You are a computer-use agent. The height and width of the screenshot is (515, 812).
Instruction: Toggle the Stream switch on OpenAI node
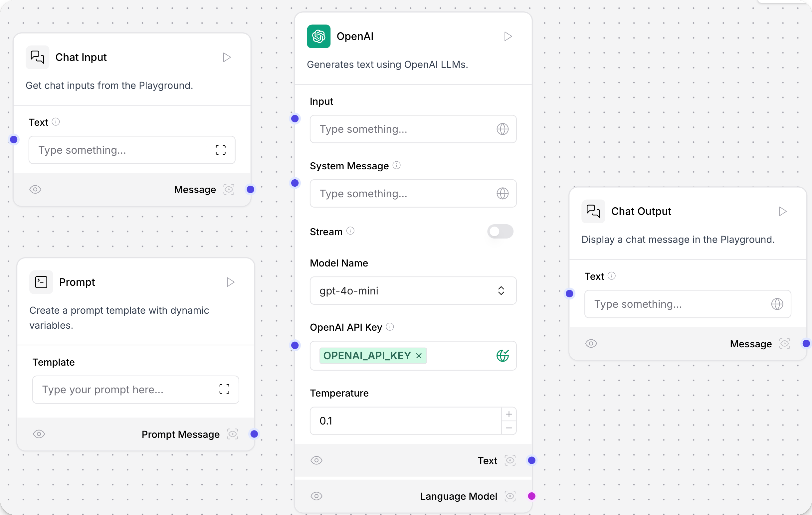(x=500, y=232)
